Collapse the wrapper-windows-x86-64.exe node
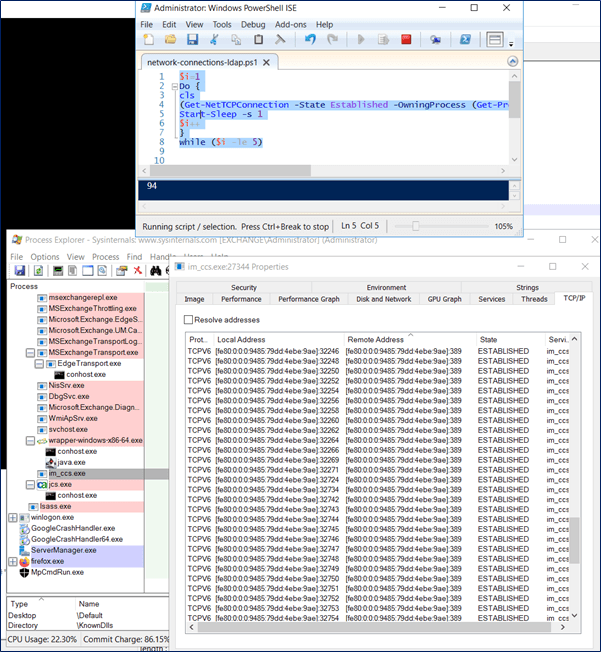 [28, 440]
